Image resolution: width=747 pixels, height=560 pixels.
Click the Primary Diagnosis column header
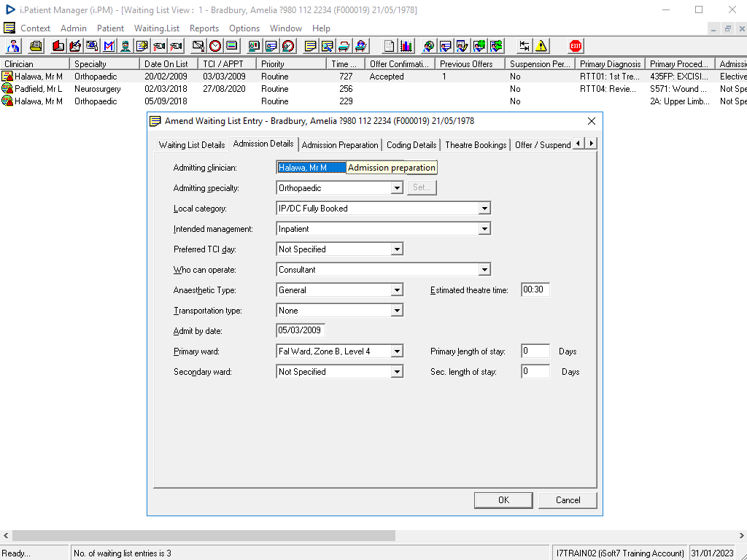(610, 64)
